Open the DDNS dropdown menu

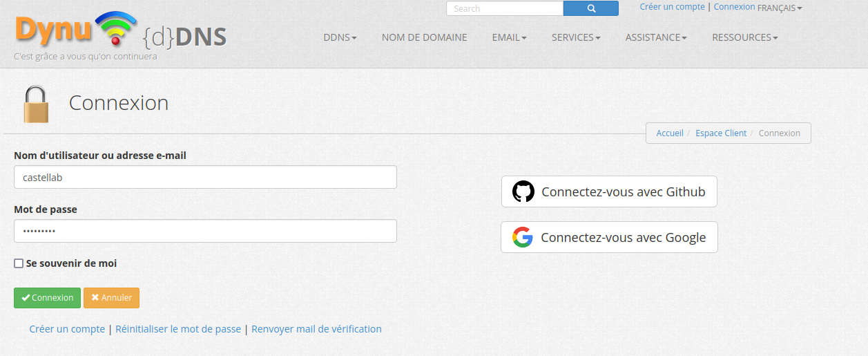(x=340, y=37)
